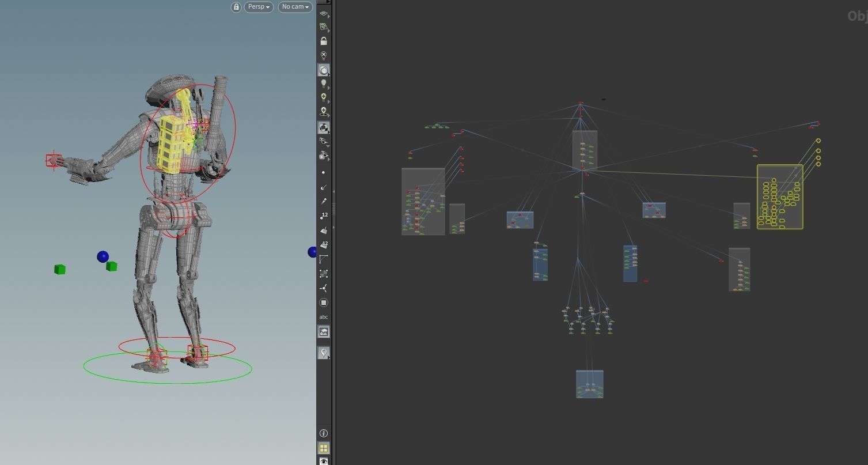This screenshot has height=465, width=868.
Task: Select the green ground ring under robot's feet
Action: [168, 368]
